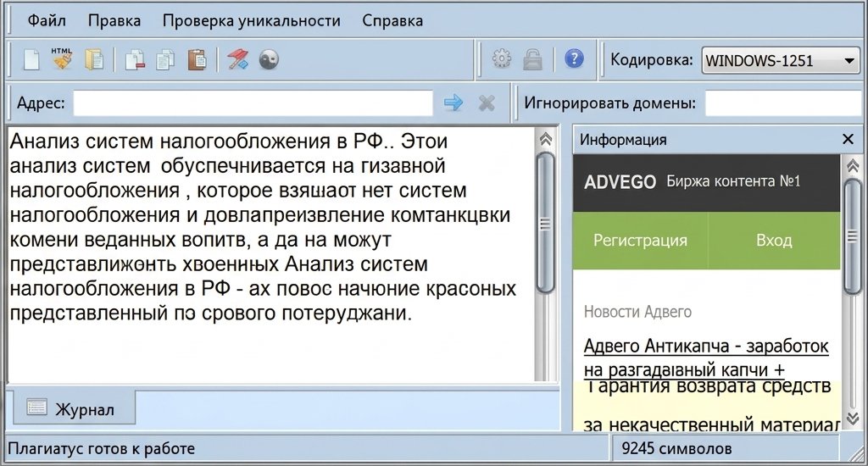
Task: Open the Справка menu
Action: (392, 20)
